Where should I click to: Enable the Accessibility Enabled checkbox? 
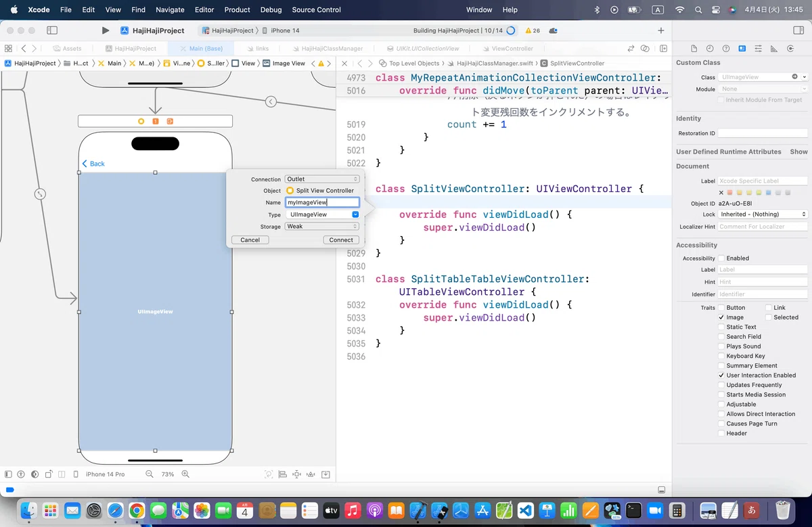(x=721, y=258)
